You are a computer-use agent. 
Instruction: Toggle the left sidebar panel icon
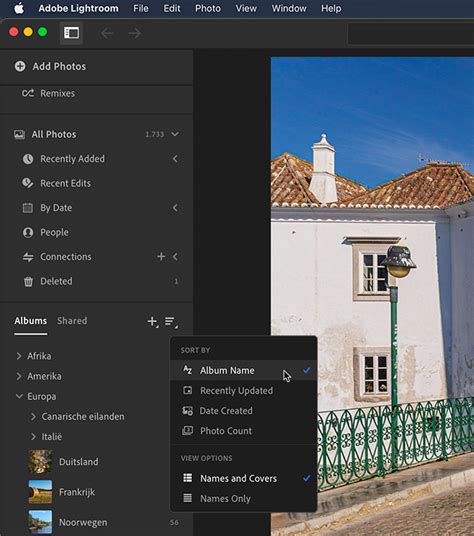pos(71,33)
